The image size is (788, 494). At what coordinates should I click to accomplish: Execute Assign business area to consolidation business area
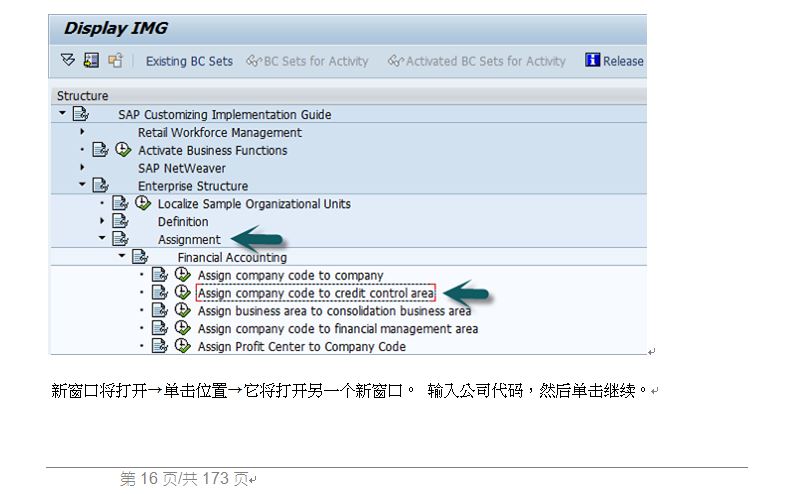[182, 310]
